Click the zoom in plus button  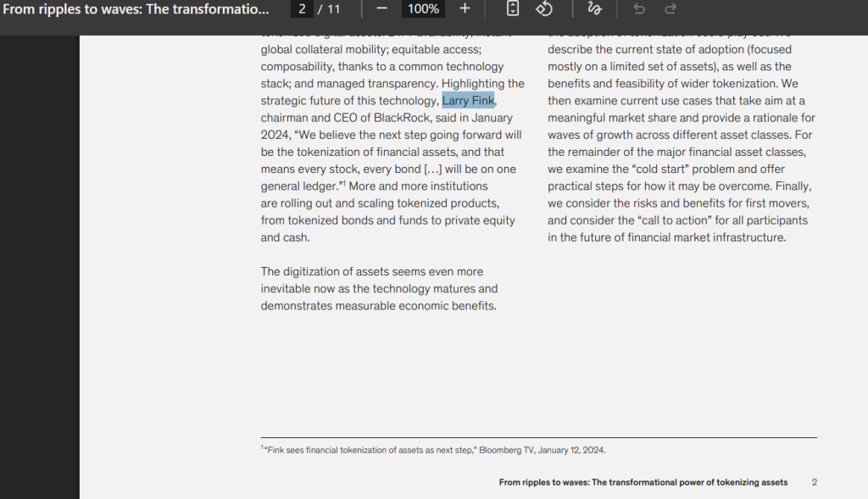(x=465, y=8)
